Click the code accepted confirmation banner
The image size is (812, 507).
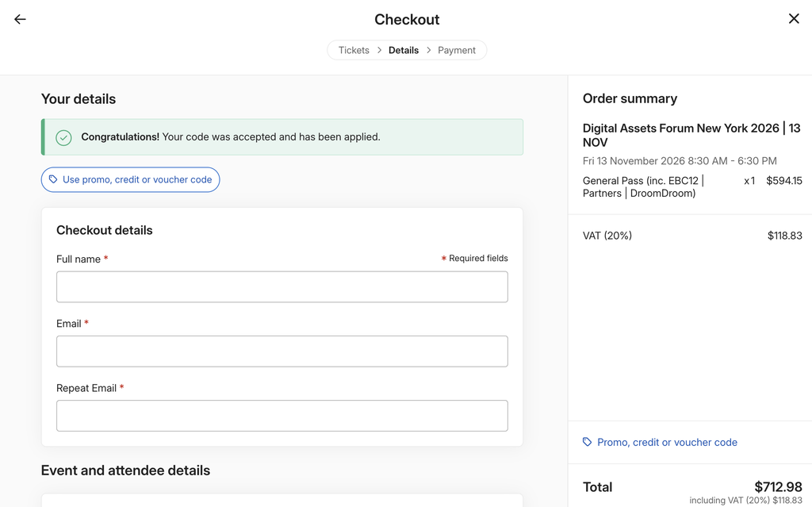point(282,136)
